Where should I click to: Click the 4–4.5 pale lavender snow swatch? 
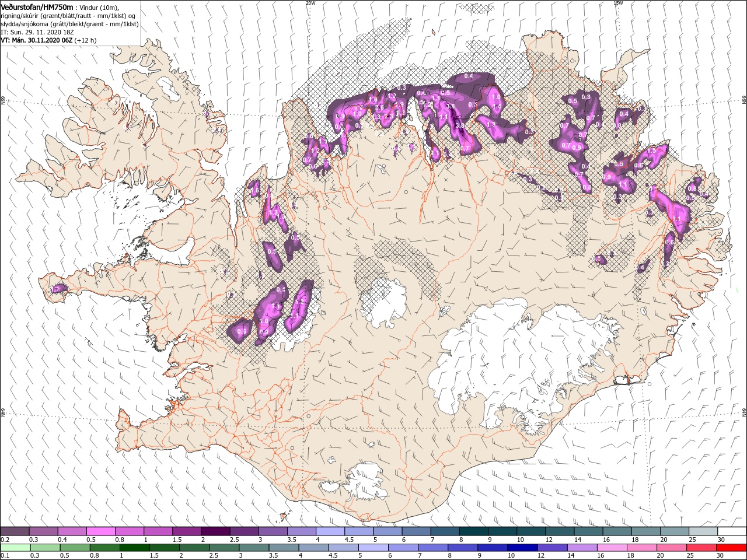[x=330, y=531]
